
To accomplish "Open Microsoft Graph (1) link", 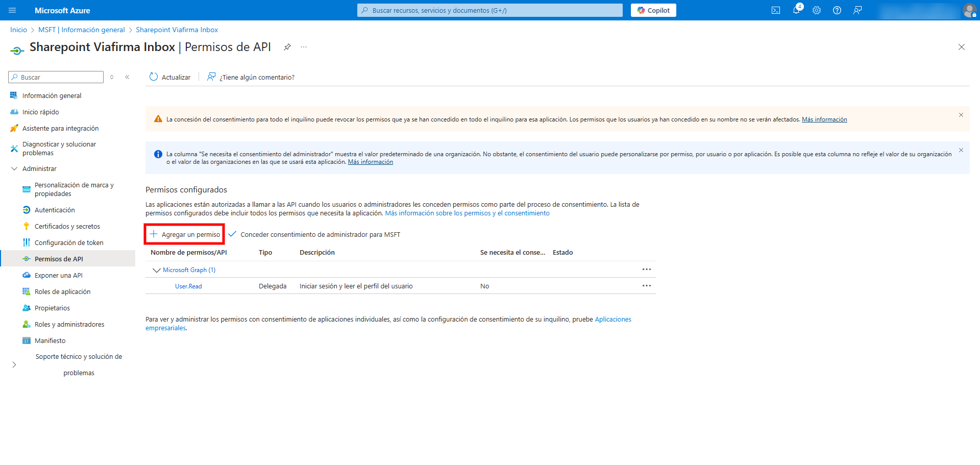I will click(189, 270).
